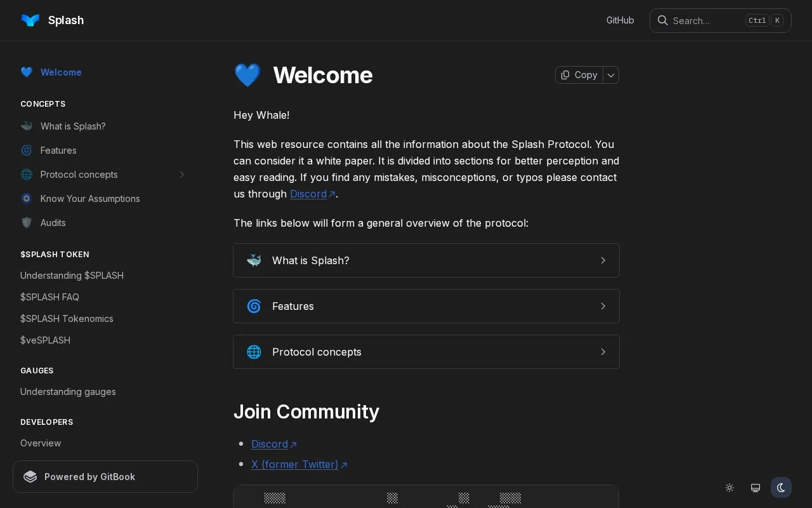Click the shield icon beside Audits
This screenshot has width=812, height=508.
(27, 223)
